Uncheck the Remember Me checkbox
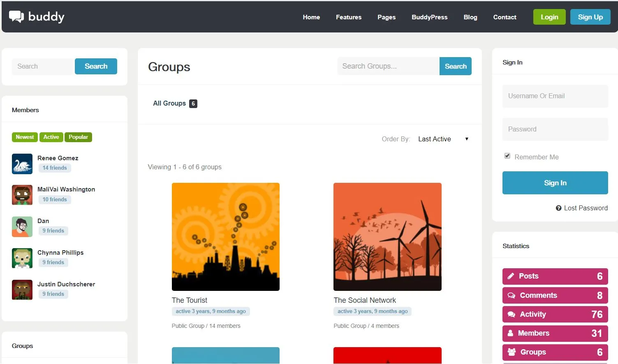 [507, 156]
